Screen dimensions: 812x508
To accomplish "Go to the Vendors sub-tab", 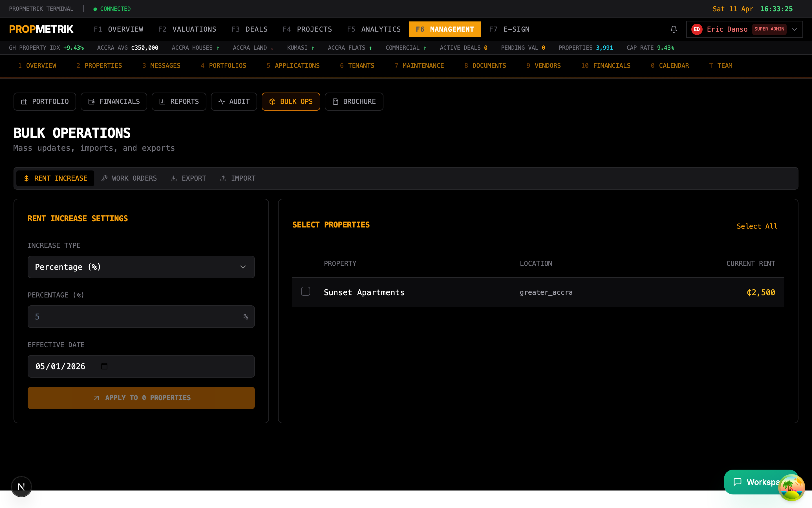I will pyautogui.click(x=544, y=65).
